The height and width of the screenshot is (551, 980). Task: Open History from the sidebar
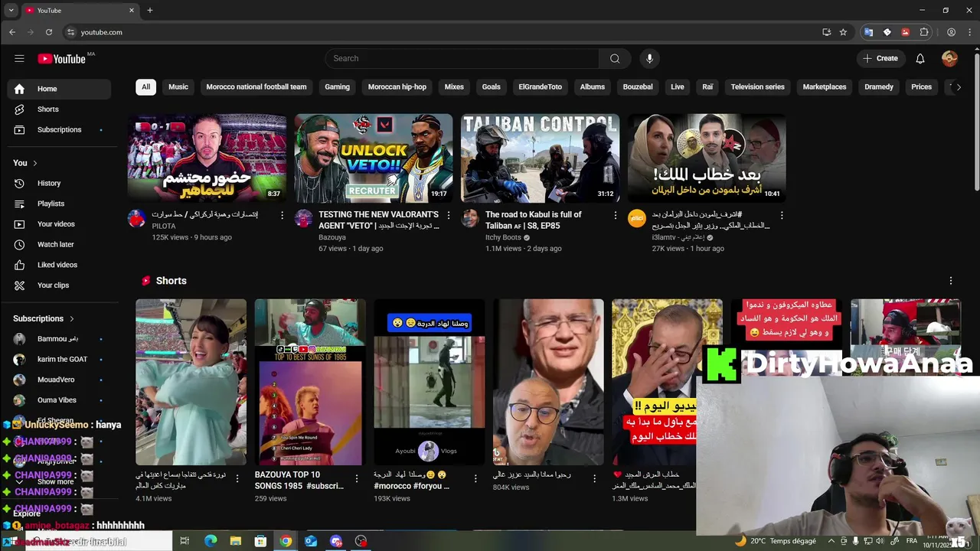[x=59, y=183]
